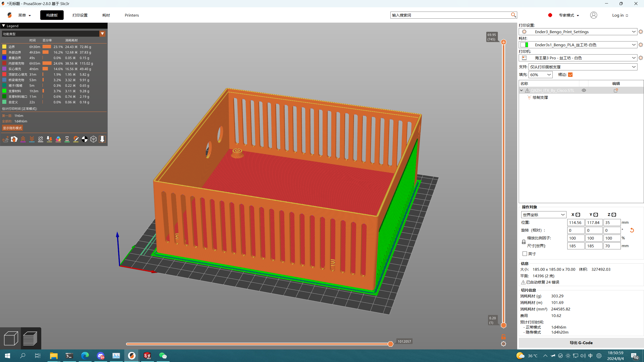Toggle travel moves visibility icon

tap(5, 139)
